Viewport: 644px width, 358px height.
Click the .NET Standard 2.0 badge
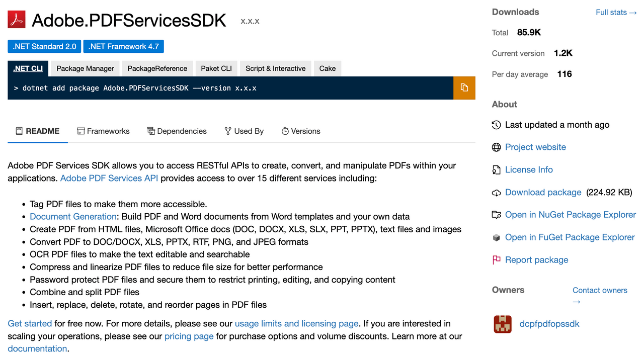pyautogui.click(x=44, y=47)
